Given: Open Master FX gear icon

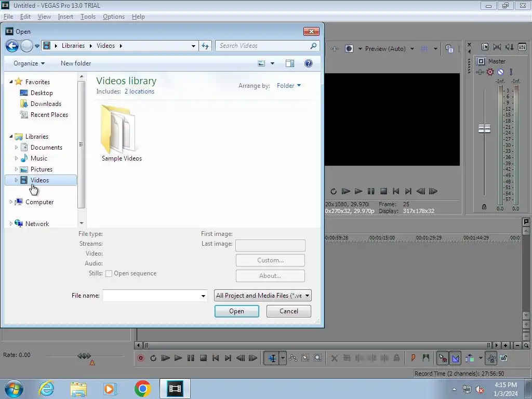Looking at the screenshot, I should coord(490,72).
